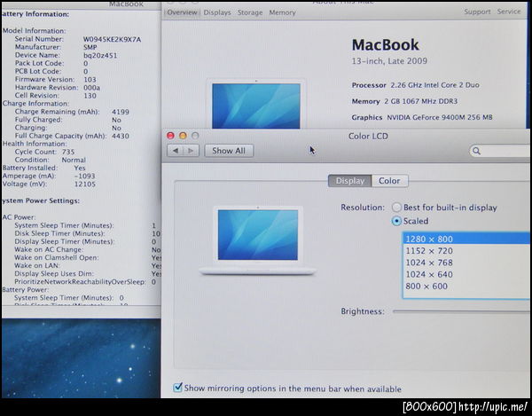This screenshot has width=532, height=416.
Task: Close the Color LCD window
Action: pyautogui.click(x=170, y=136)
